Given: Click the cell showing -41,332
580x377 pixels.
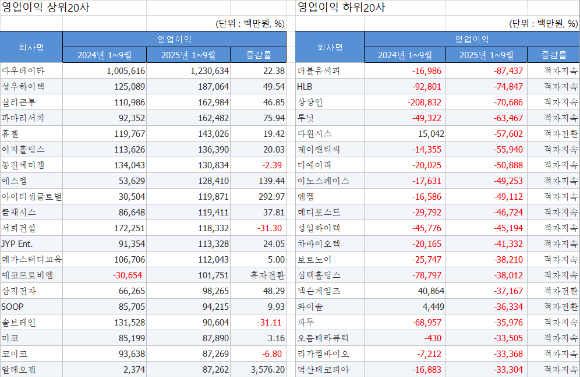Looking at the screenshot, I should click(487, 244).
